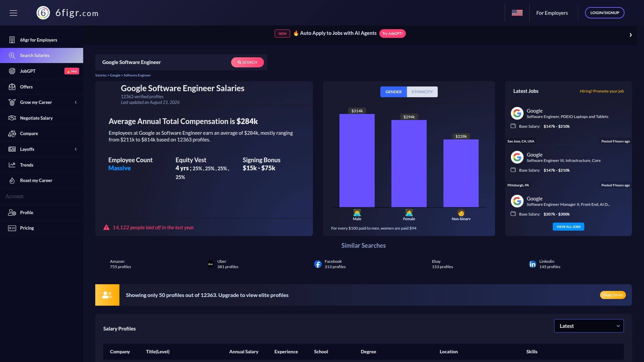The image size is (644, 362).
Task: Click the Pricing card icon
Action: pos(12,228)
